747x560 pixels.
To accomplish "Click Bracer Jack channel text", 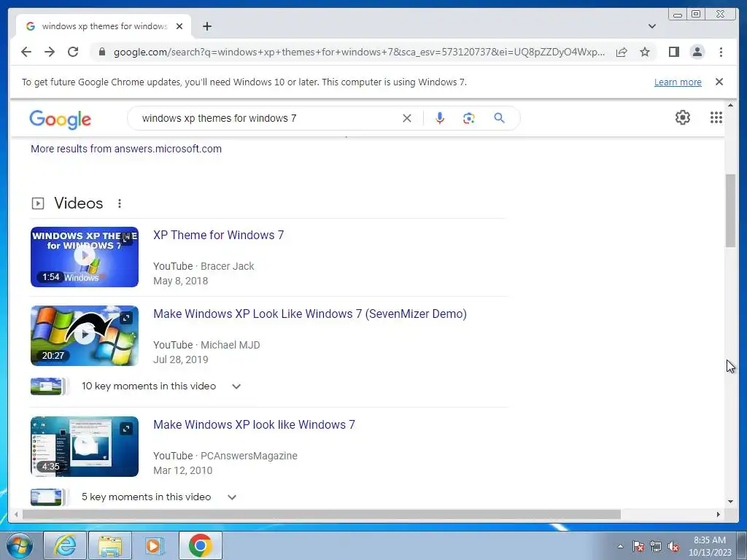I will click(x=228, y=266).
